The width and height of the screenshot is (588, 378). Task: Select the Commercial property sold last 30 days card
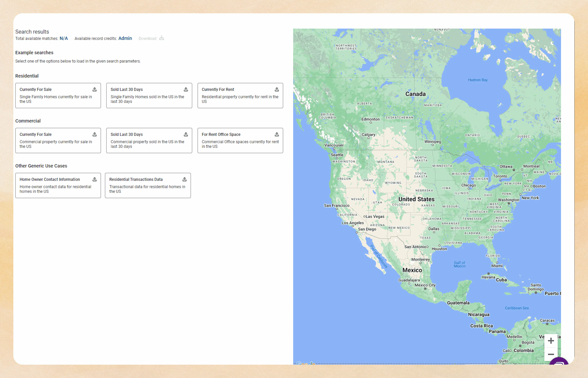click(x=149, y=140)
